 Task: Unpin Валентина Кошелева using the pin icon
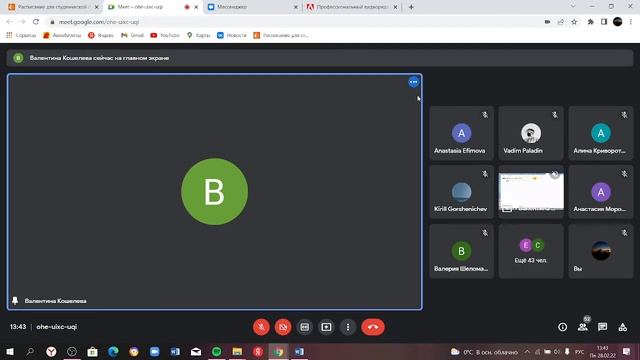pyautogui.click(x=15, y=301)
